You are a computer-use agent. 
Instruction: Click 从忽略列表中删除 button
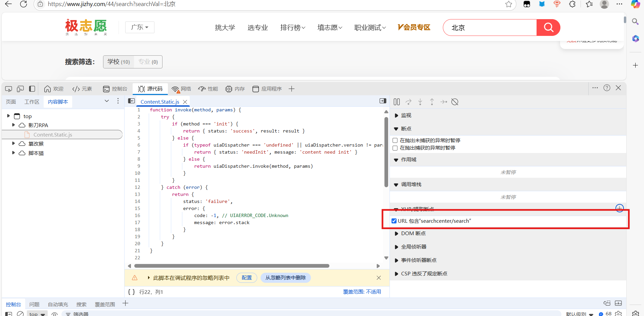click(286, 278)
